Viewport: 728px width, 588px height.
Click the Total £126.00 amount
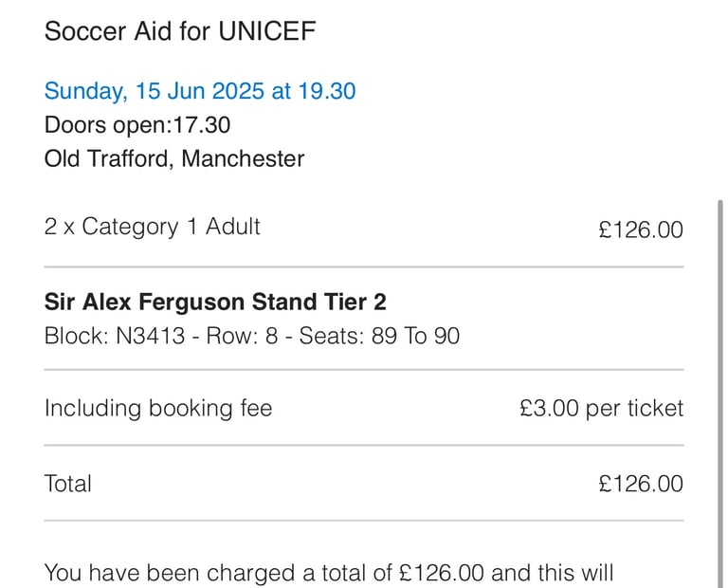click(641, 484)
